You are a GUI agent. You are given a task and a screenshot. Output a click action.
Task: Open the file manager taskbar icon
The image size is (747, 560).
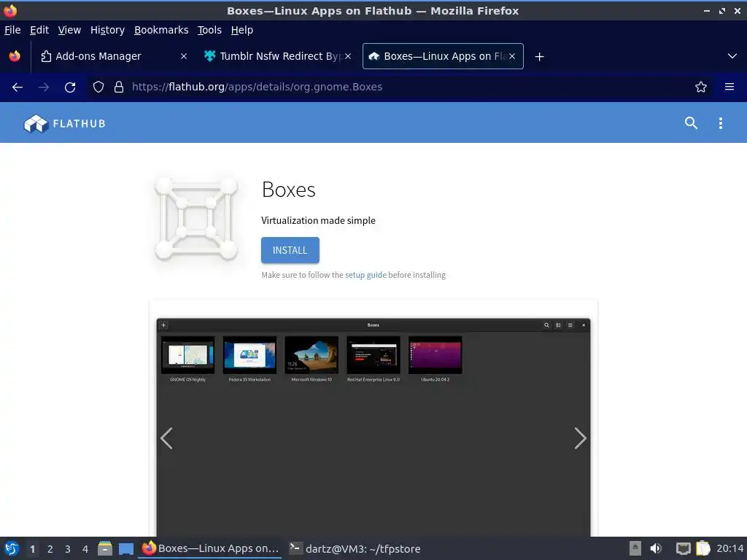pos(105,548)
